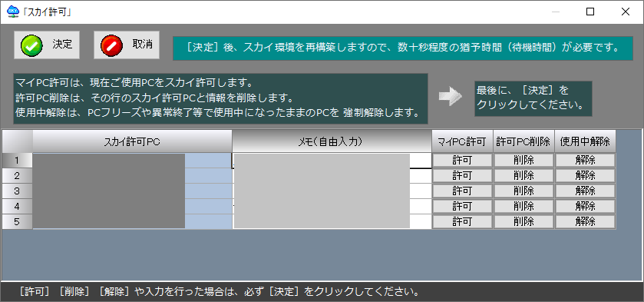Click 解除 button in row 1
Image resolution: width=644 pixels, height=302 pixels.
click(x=585, y=160)
